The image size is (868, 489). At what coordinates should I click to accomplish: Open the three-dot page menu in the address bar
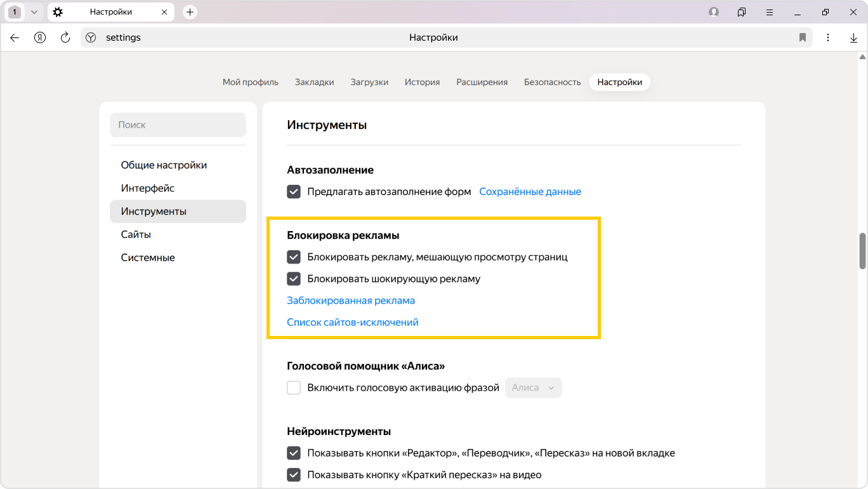pos(828,38)
